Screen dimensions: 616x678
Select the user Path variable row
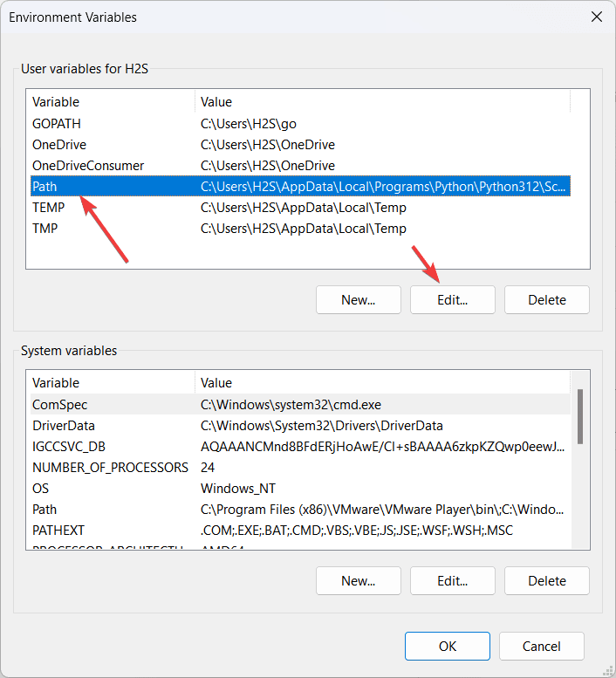click(300, 187)
